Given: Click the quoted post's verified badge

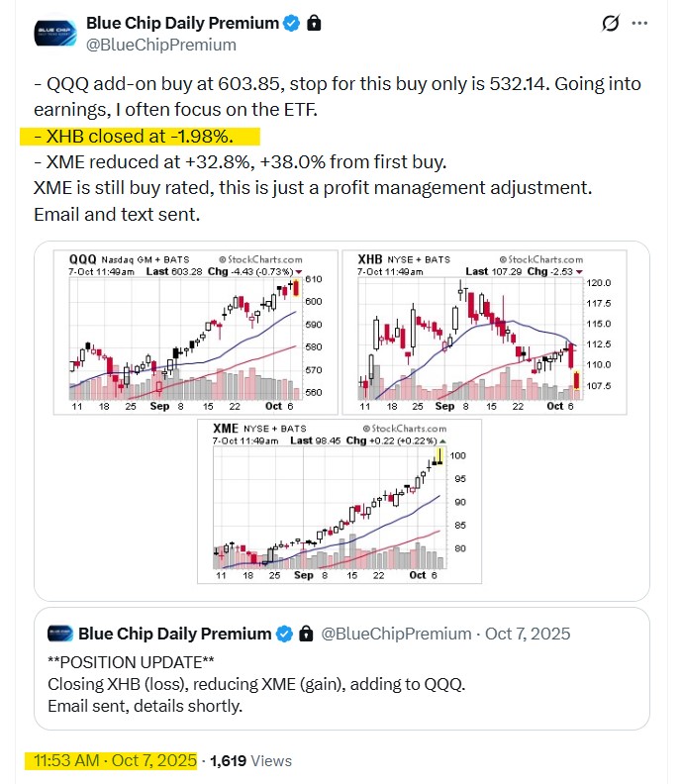Looking at the screenshot, I should tap(284, 634).
